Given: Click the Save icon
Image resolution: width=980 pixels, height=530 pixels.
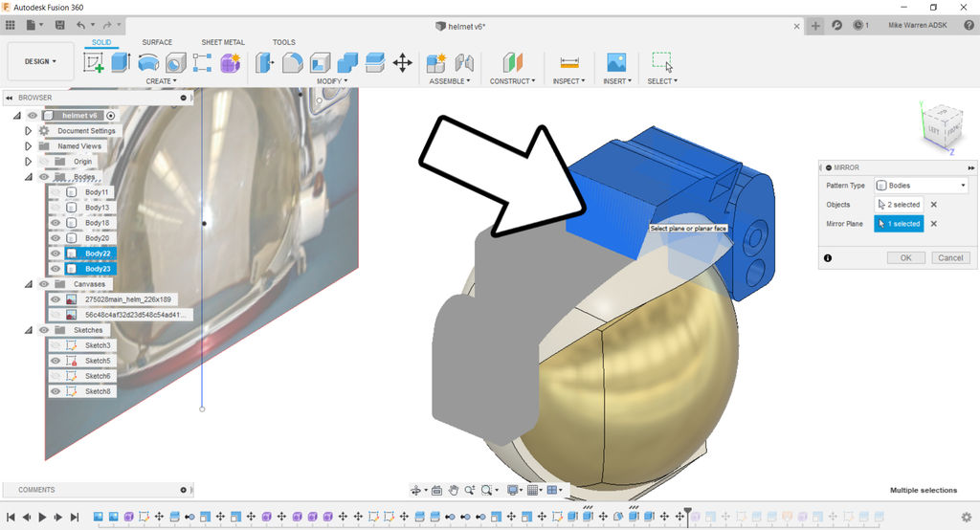Looking at the screenshot, I should point(60,25).
